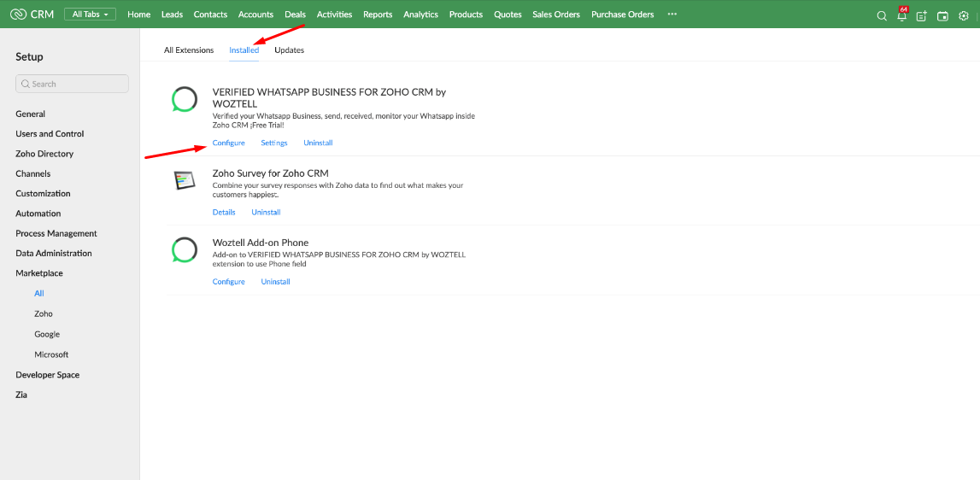Open the more tabs ellipsis menu
The height and width of the screenshot is (480, 980).
click(672, 15)
